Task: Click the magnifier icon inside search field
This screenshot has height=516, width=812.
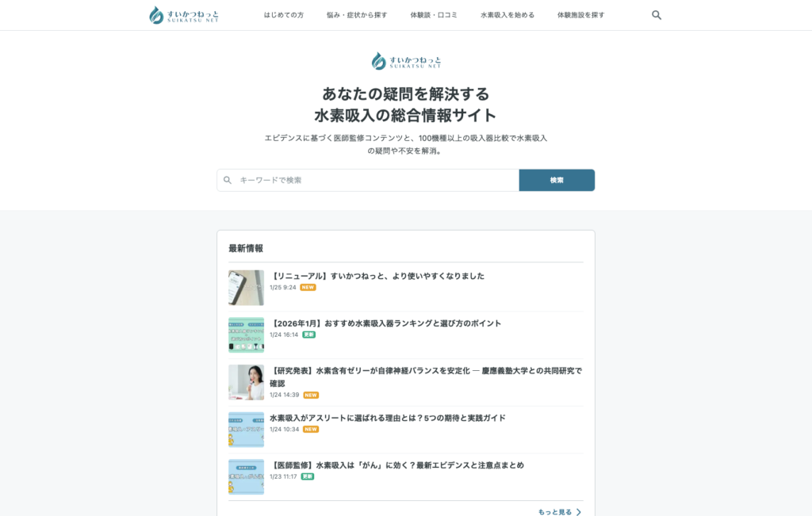Action: point(228,181)
